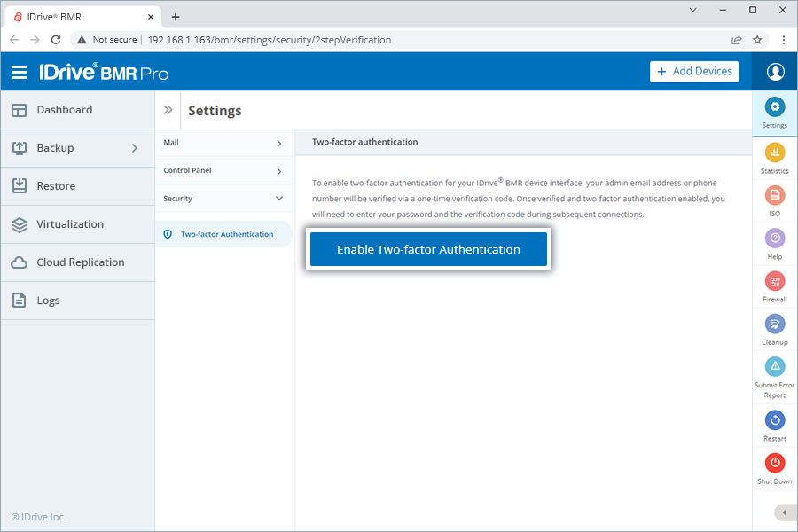Open the Firewall icon
The width and height of the screenshot is (798, 532).
click(775, 281)
